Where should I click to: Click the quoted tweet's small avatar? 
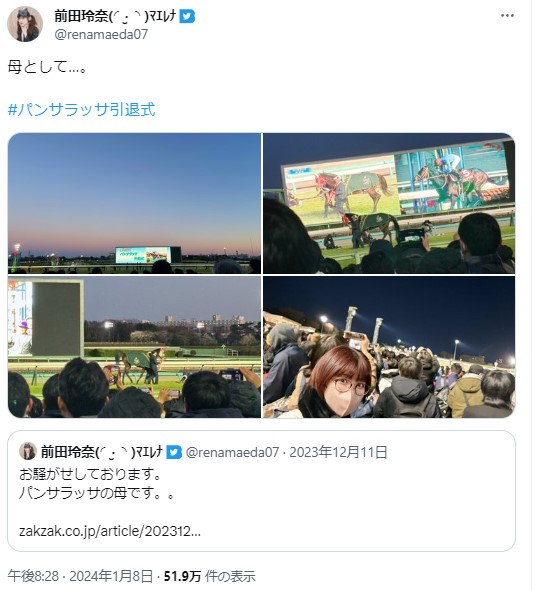tap(28, 451)
